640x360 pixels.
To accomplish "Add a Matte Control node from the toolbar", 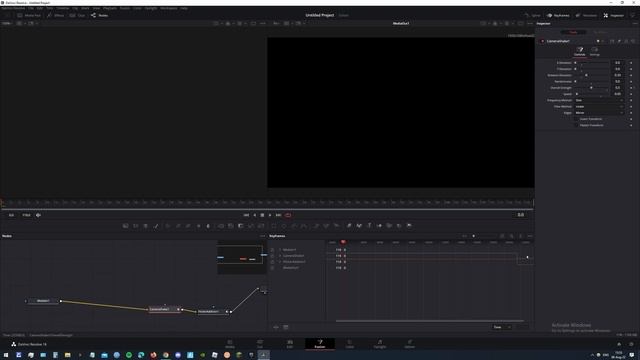I will (x=241, y=226).
